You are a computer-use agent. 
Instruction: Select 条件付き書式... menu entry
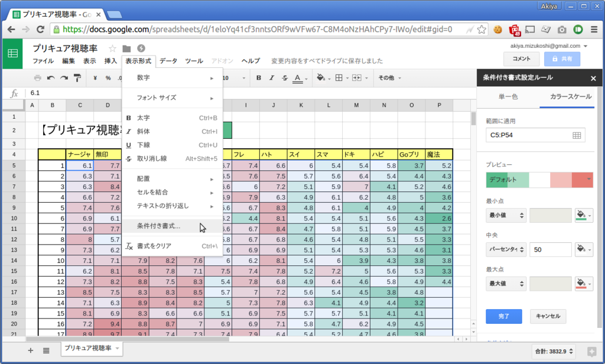pos(172,226)
